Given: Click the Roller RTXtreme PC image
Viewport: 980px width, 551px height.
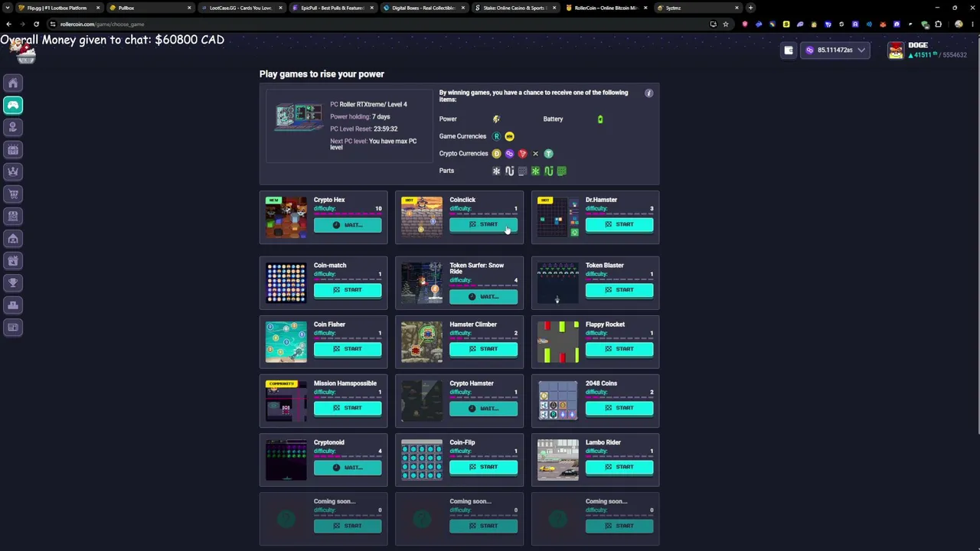Looking at the screenshot, I should 299,119.
